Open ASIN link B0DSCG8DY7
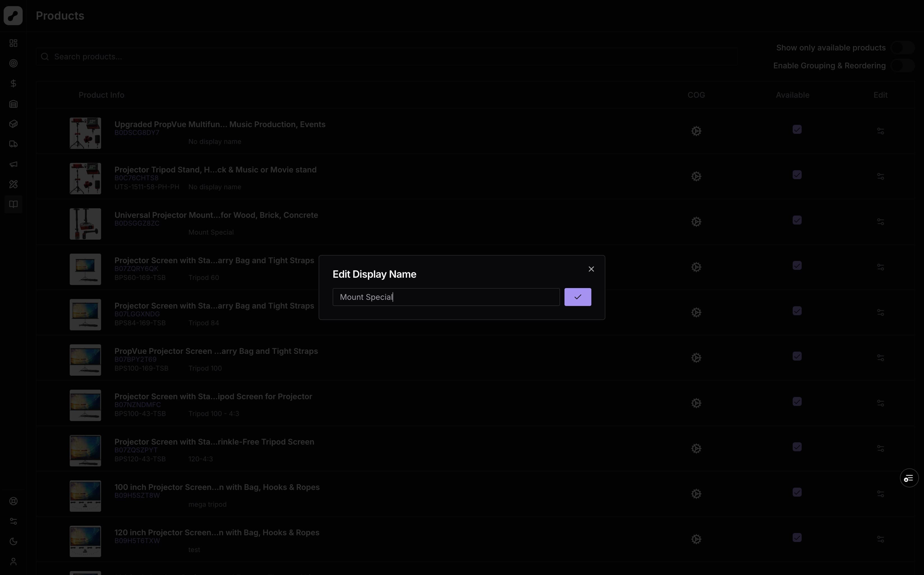Screen dimensions: 924x575 137,133
